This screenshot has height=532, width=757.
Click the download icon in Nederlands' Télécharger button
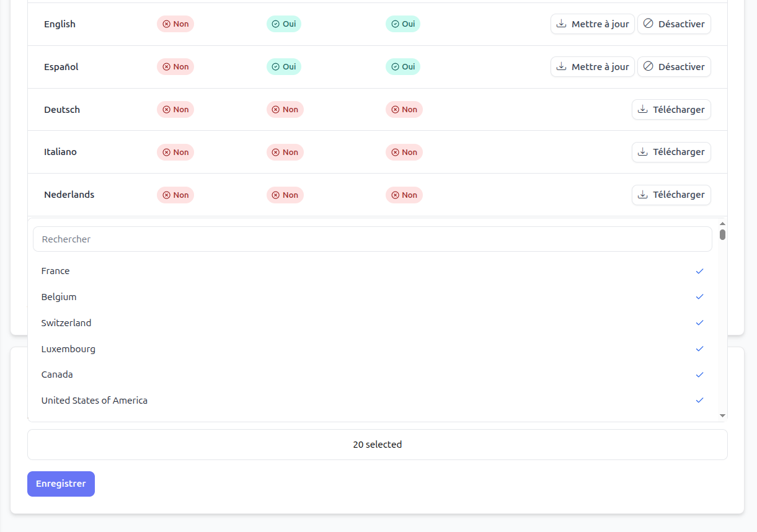click(x=643, y=195)
